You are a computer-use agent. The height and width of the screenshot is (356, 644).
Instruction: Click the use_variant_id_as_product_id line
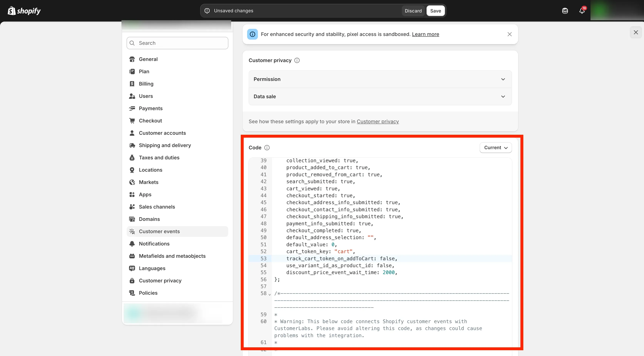click(x=340, y=265)
